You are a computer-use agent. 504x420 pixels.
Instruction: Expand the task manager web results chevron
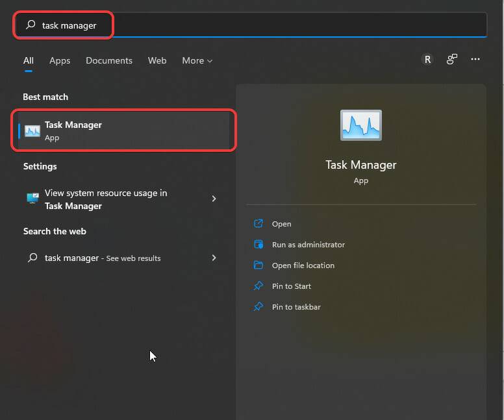[214, 258]
